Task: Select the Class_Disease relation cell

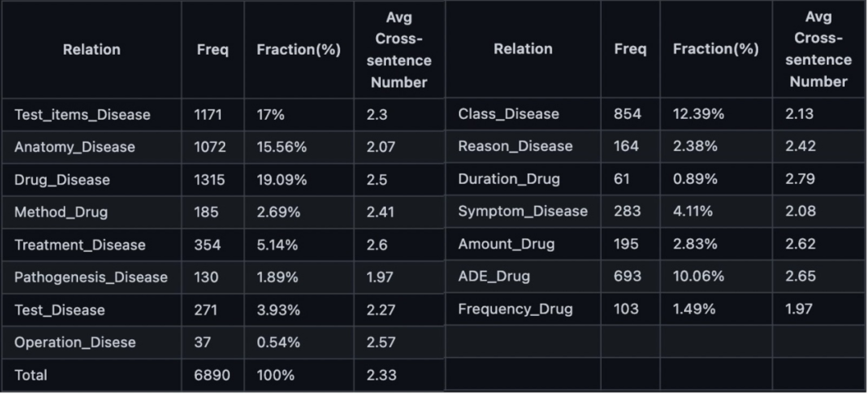Action: [508, 114]
